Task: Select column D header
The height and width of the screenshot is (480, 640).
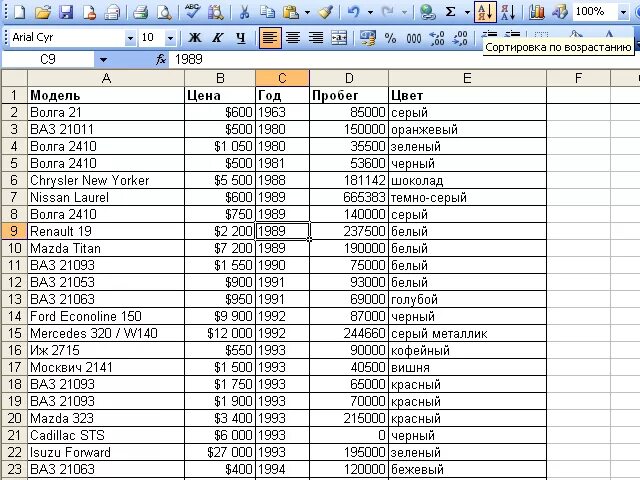Action: (x=349, y=78)
